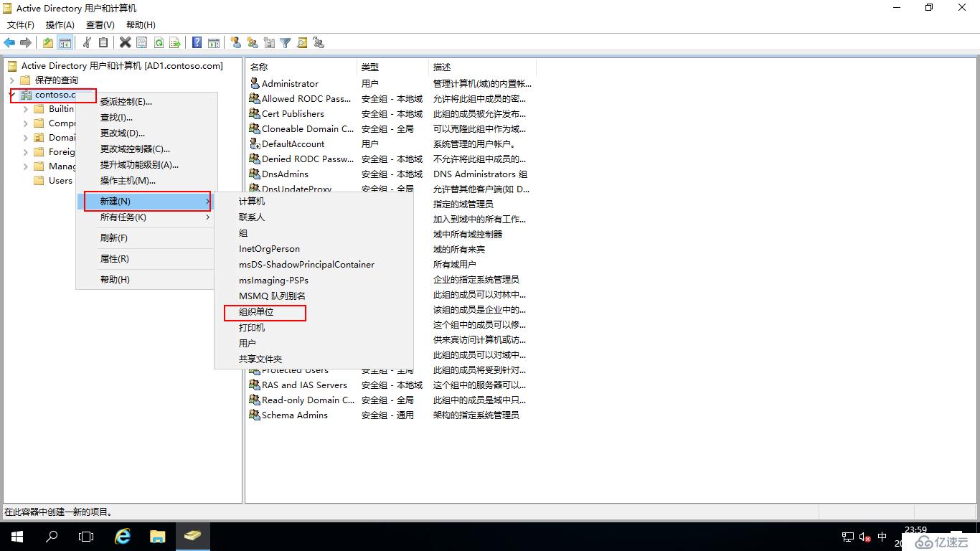Click the blue Help question mark icon
980x551 pixels.
[x=197, y=43]
